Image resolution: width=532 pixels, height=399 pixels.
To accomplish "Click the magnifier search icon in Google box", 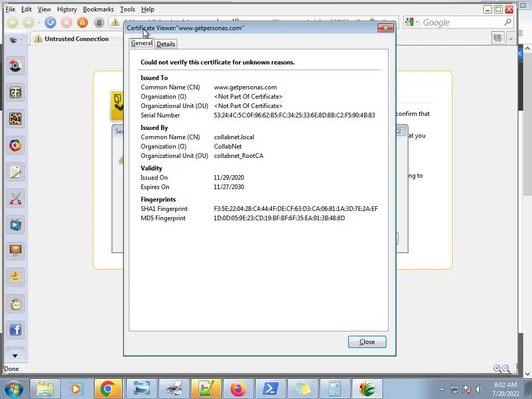I will pos(508,22).
